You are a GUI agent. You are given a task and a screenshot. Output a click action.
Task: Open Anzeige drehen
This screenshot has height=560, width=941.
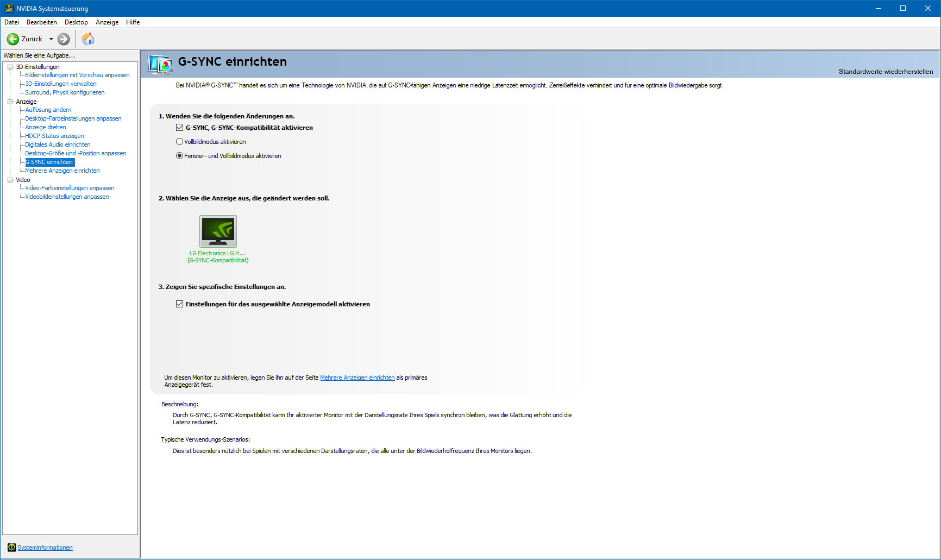click(x=46, y=127)
